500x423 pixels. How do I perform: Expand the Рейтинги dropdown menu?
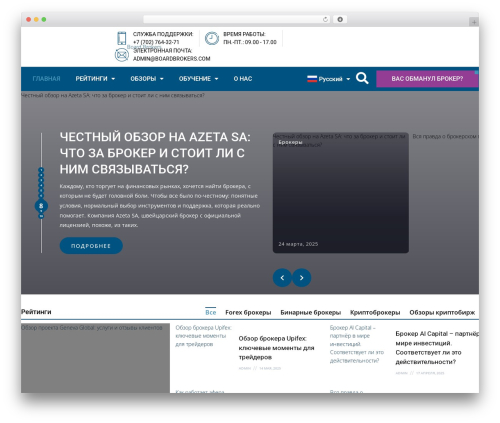(95, 79)
